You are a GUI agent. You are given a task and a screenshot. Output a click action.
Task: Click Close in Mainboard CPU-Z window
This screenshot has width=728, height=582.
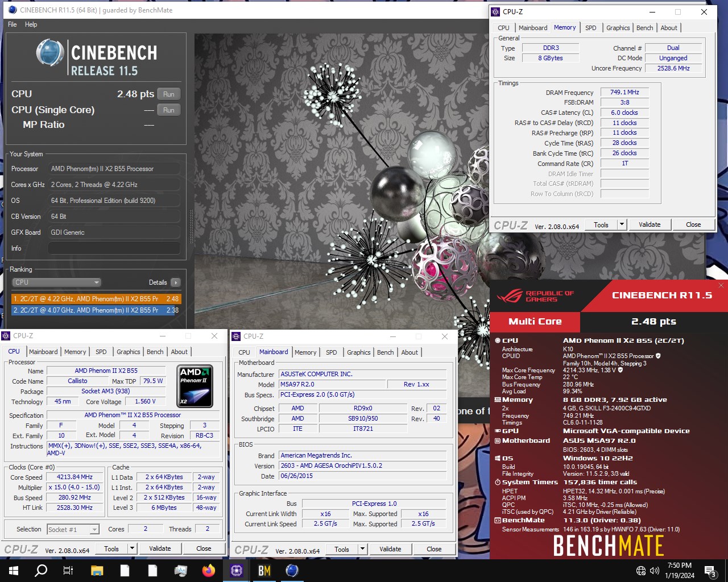434,549
